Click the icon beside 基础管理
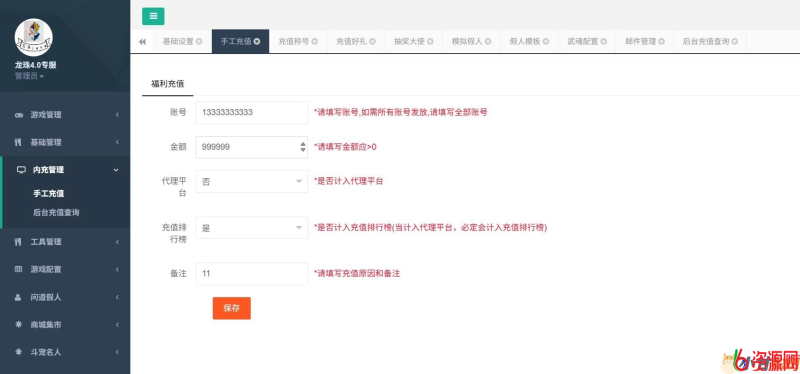800x374 pixels. [18, 142]
